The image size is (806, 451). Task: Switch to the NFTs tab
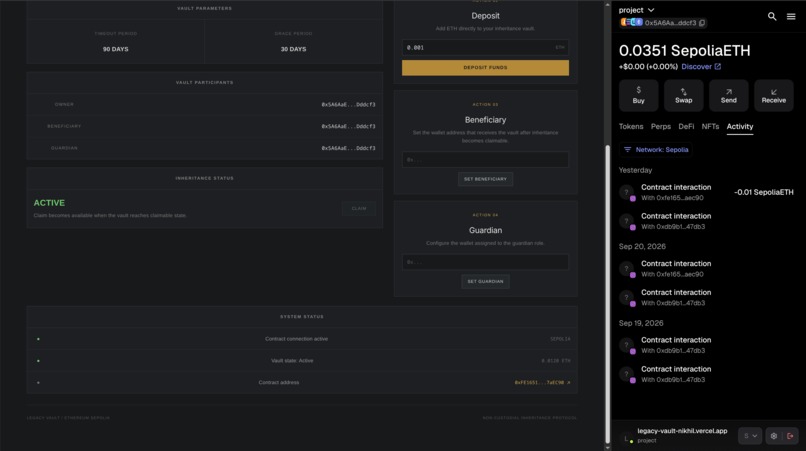coord(710,127)
